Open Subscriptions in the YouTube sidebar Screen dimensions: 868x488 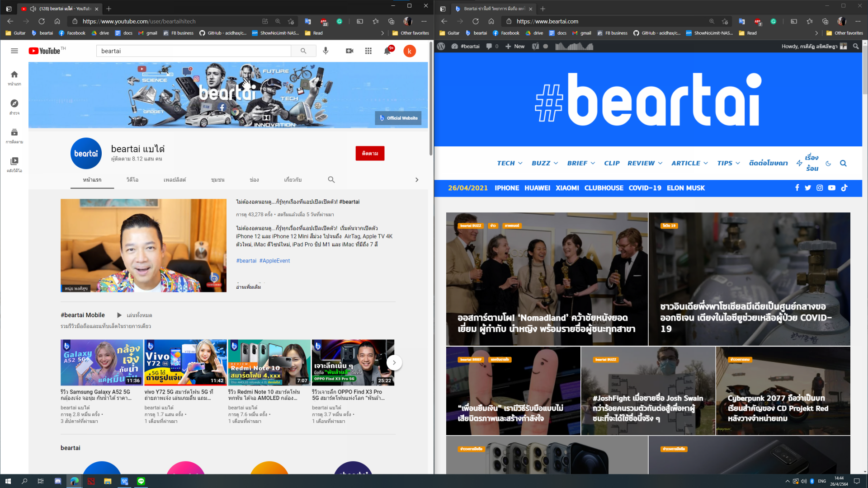coord(14,136)
